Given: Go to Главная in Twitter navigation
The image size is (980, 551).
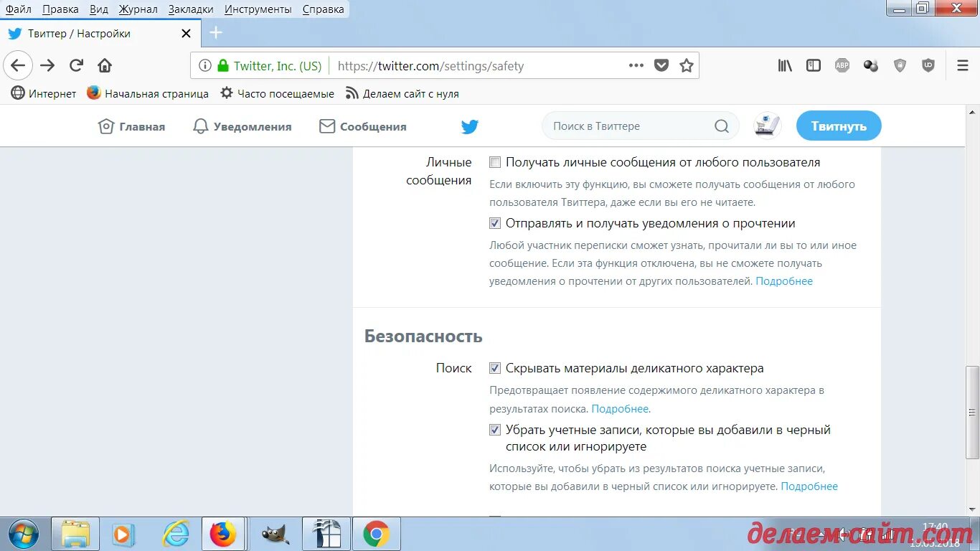Looking at the screenshot, I should coord(131,126).
